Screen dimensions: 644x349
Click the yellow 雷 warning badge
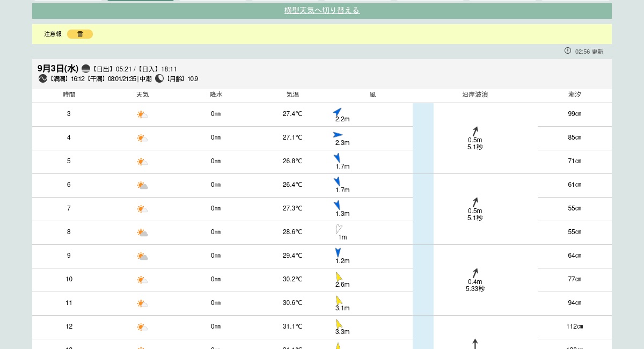point(80,34)
